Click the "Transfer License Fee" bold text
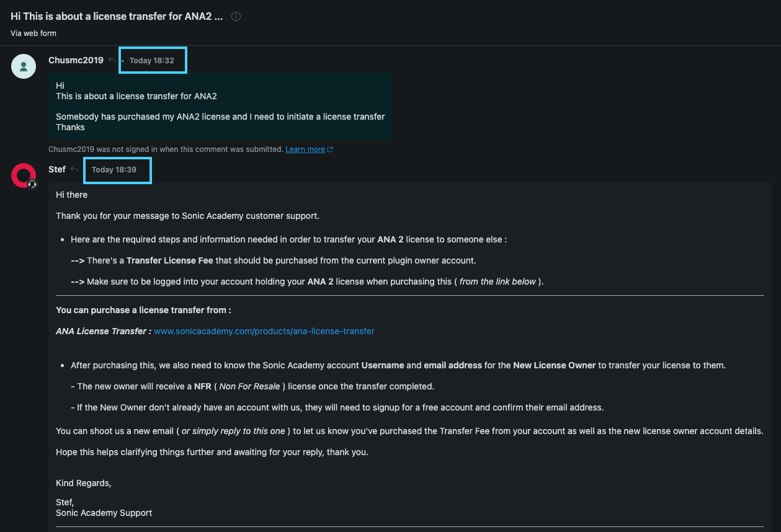The image size is (781, 532). tap(169, 260)
